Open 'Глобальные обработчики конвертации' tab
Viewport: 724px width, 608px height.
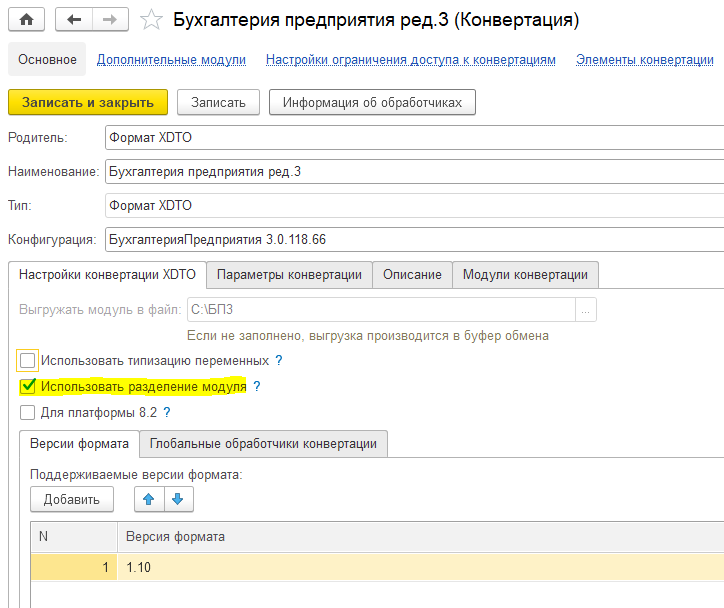[263, 443]
